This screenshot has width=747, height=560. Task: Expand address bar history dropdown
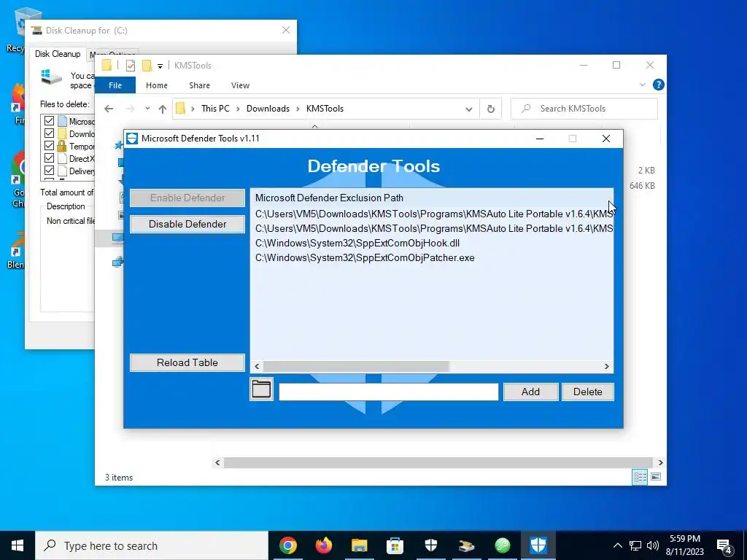pyautogui.click(x=469, y=109)
